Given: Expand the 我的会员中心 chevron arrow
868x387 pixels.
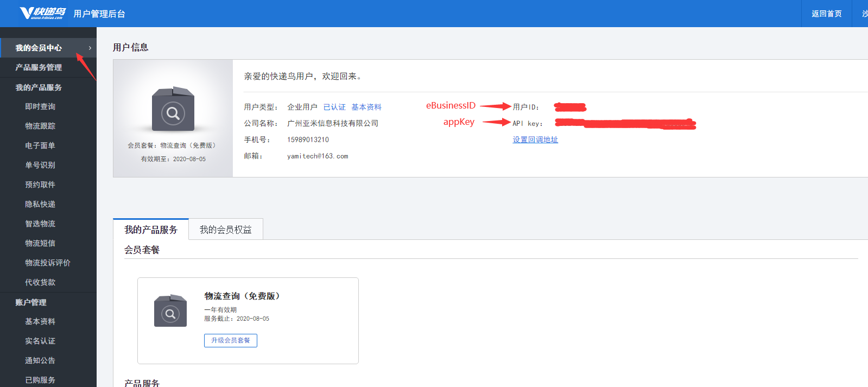Looking at the screenshot, I should click(90, 48).
